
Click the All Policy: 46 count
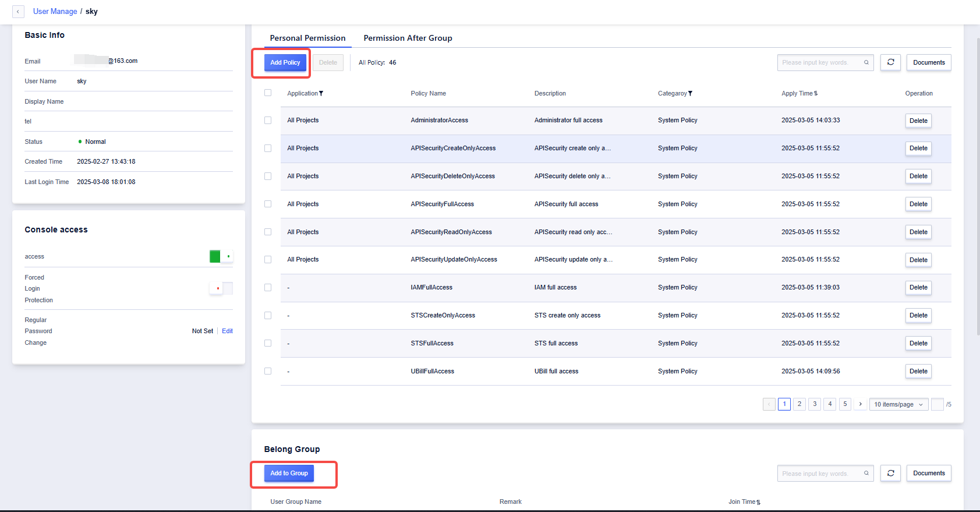tap(377, 62)
